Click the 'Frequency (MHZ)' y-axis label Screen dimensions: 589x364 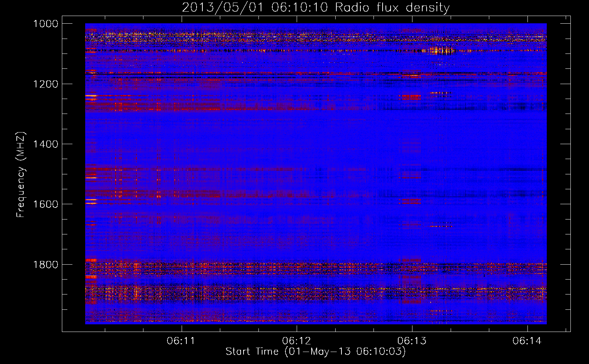coord(21,175)
